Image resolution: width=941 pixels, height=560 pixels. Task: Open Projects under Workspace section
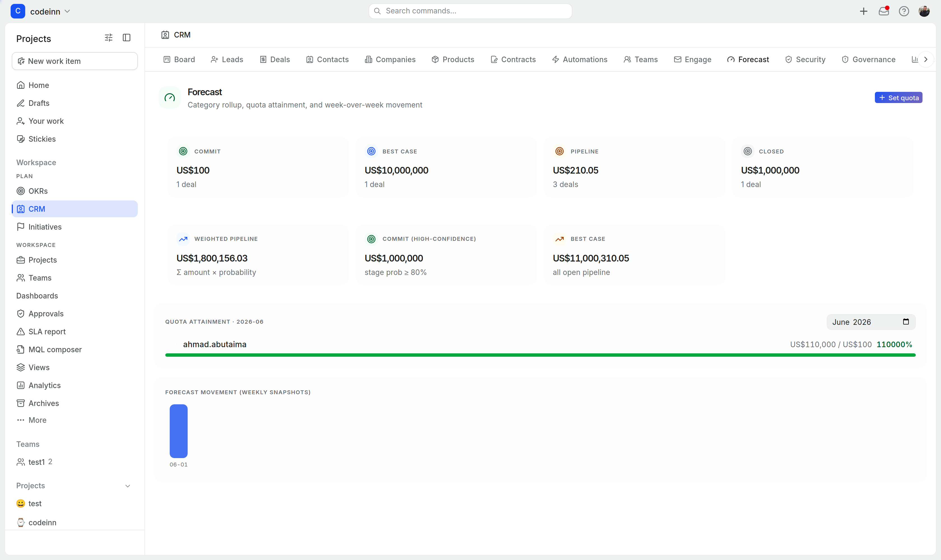[75, 260]
